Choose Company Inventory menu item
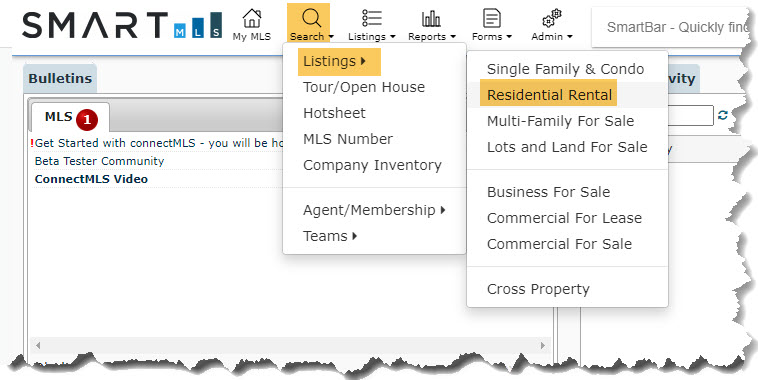Viewport: 758px width, 380px height. click(x=372, y=165)
